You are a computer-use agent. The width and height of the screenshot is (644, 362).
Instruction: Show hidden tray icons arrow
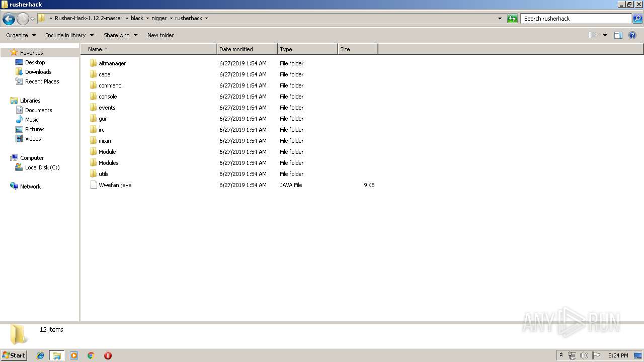pos(561,355)
